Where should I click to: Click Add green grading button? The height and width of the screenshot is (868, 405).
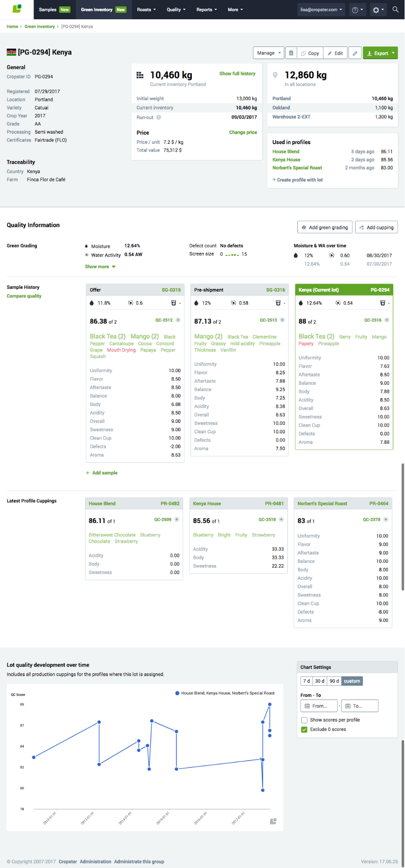(325, 227)
